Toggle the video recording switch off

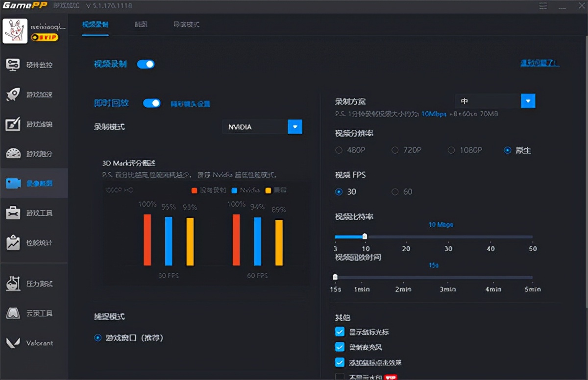(x=146, y=64)
